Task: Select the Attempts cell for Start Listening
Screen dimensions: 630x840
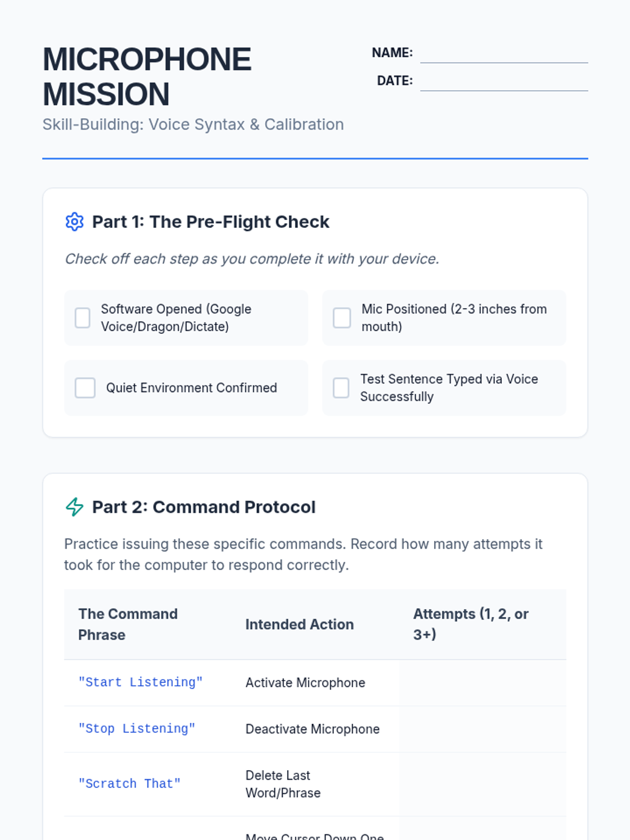Action: coord(482,682)
